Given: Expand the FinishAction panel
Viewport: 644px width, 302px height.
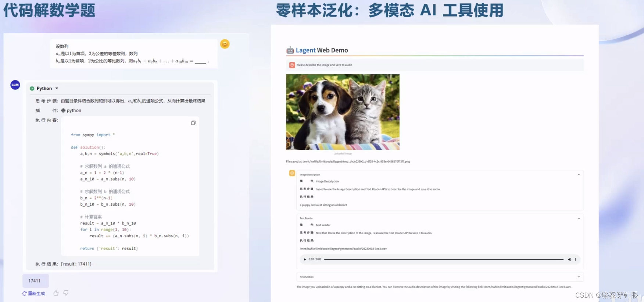Looking at the screenshot, I should tap(579, 277).
